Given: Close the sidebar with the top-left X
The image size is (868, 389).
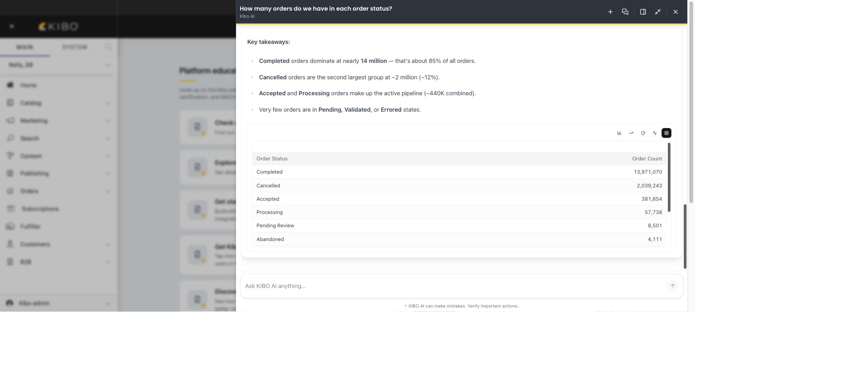Looking at the screenshot, I should [12, 27].
